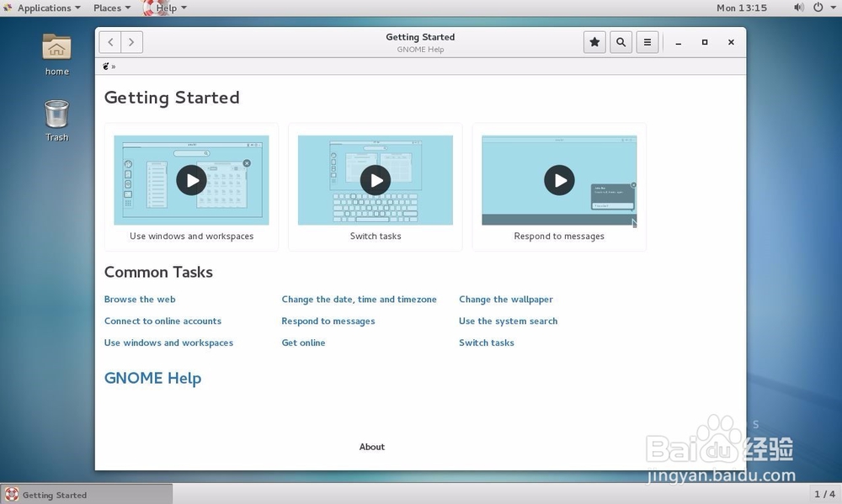Open Respond to messages text link

pos(328,321)
